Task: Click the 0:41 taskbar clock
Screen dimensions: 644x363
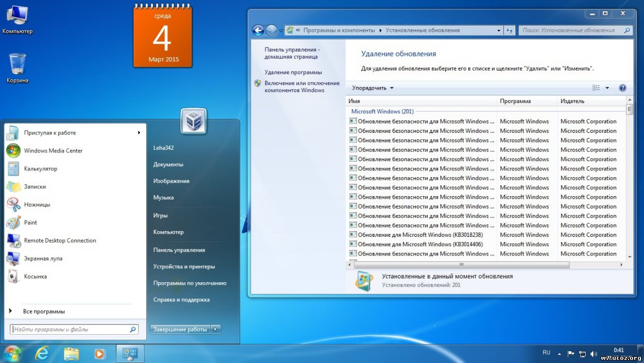Action: pyautogui.click(x=619, y=350)
